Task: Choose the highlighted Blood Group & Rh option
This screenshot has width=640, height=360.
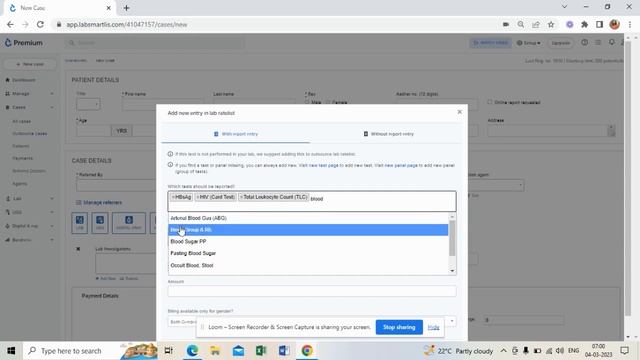Action: click(308, 230)
